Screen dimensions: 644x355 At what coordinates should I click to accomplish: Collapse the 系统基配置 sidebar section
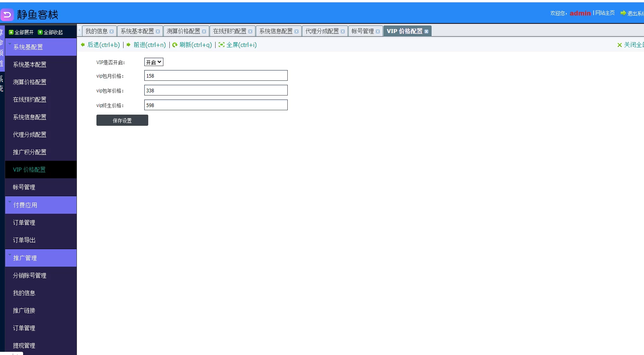41,47
